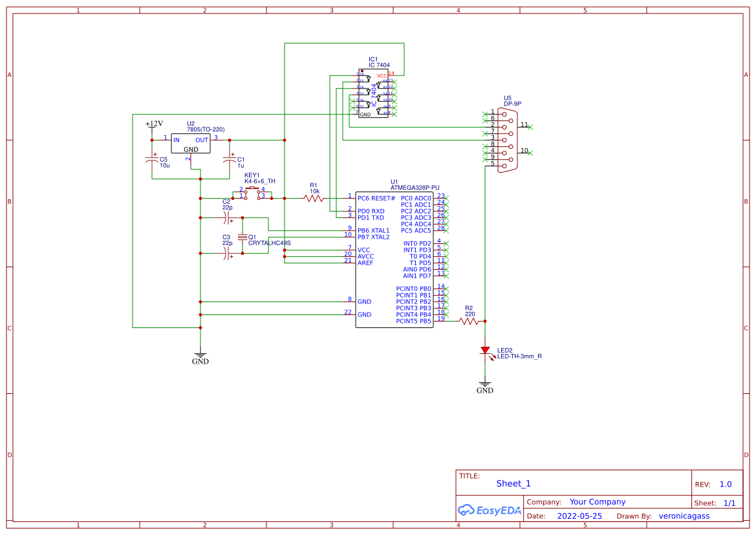Select the C1 1u capacitor symbol

click(230, 160)
